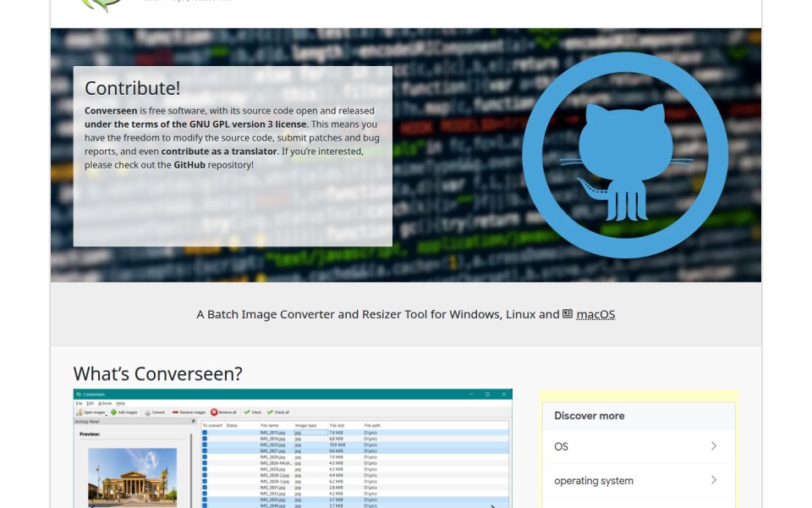Click the Open images toolbar icon

coord(80,412)
